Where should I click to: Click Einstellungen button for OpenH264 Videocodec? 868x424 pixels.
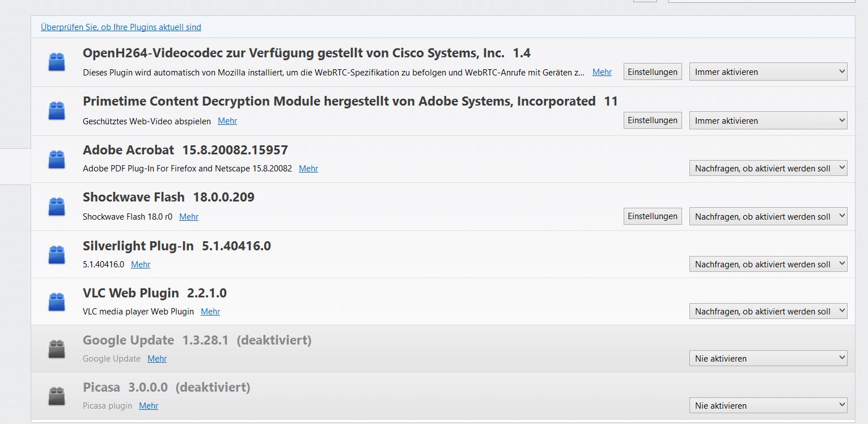[653, 72]
